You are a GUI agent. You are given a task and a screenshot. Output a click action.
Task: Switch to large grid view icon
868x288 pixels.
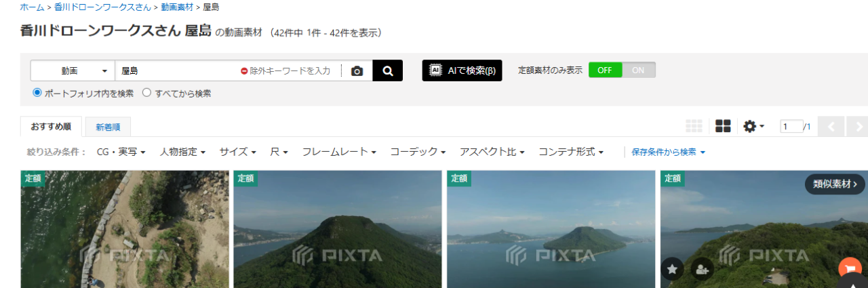click(x=723, y=126)
